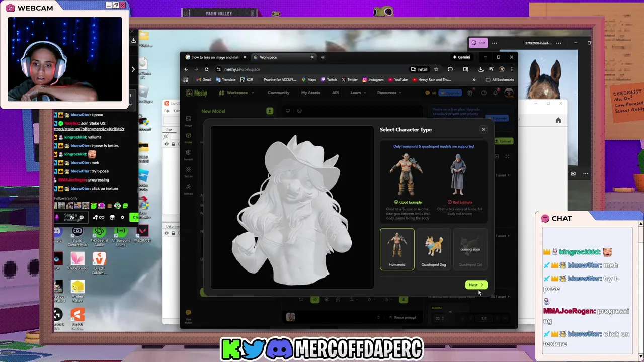Image resolution: width=644 pixels, height=362 pixels.
Task: Open the Instagram bookmark
Action: pyautogui.click(x=373, y=80)
